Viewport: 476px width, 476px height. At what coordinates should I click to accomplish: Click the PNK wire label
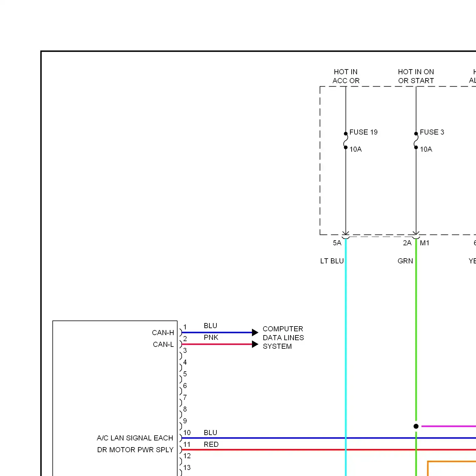[211, 337]
